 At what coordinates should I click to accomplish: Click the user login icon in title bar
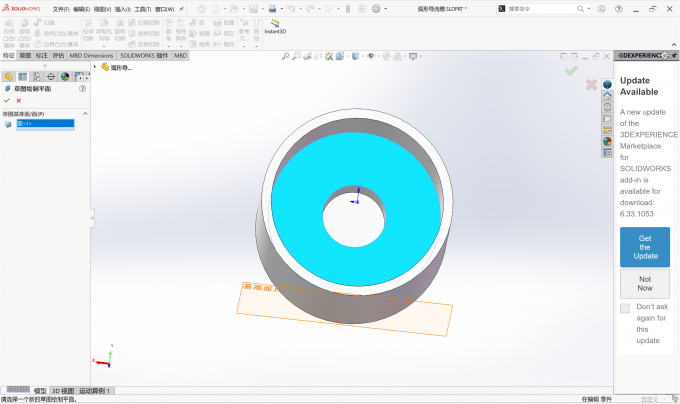(x=602, y=9)
